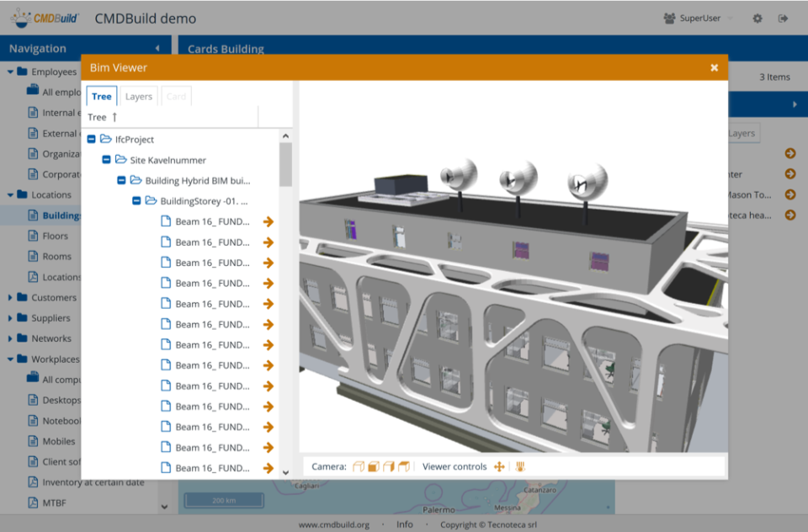Click the tree scrollbar up arrow

(x=285, y=136)
